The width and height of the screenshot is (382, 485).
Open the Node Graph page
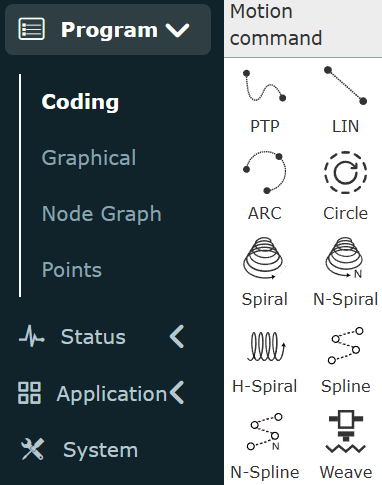point(102,213)
